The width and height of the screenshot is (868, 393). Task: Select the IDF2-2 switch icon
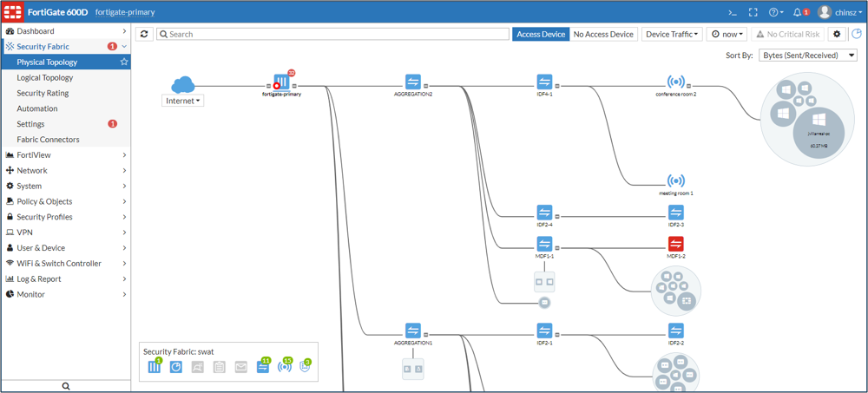click(676, 331)
